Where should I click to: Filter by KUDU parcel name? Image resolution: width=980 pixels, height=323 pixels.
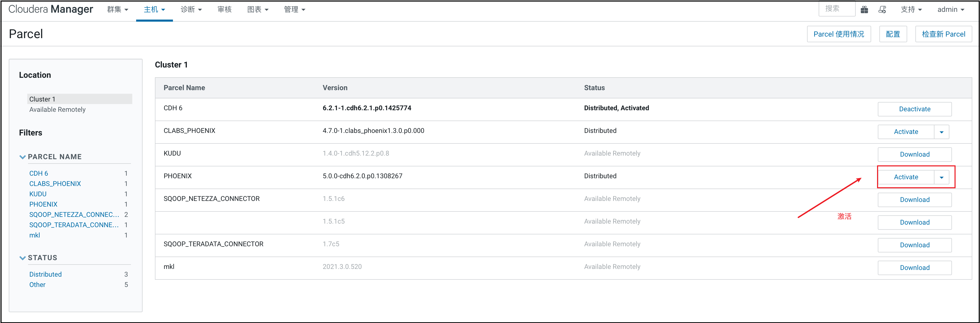38,194
